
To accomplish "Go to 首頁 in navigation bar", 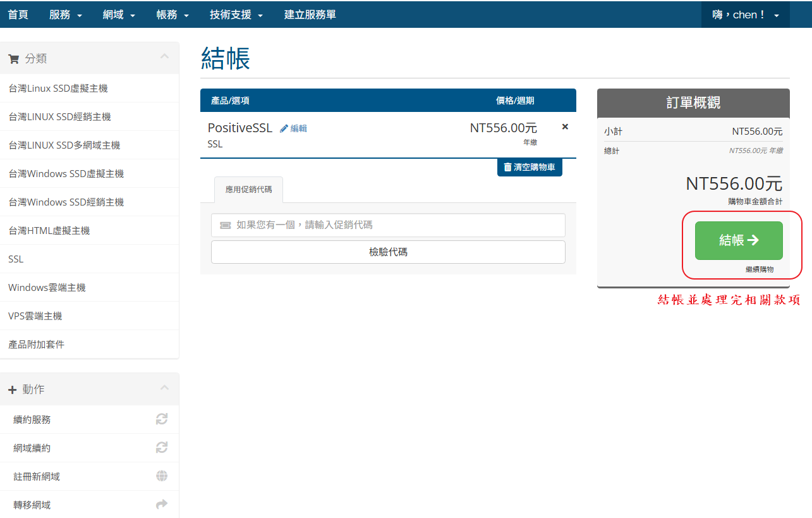I will tap(18, 15).
